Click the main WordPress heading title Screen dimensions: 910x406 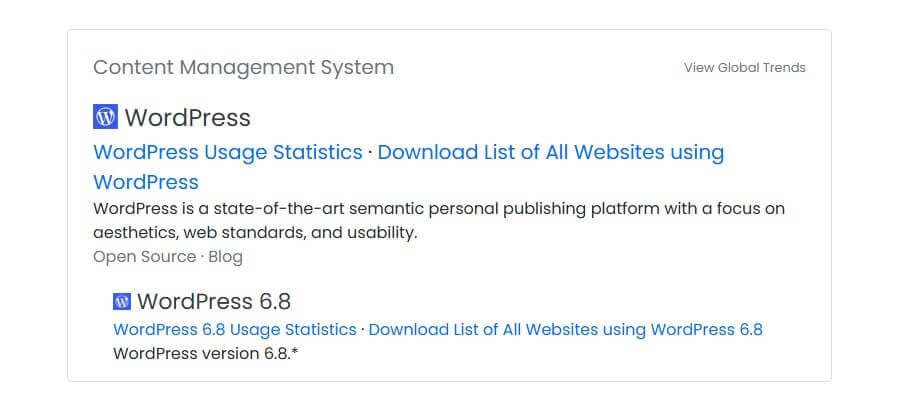tap(187, 118)
